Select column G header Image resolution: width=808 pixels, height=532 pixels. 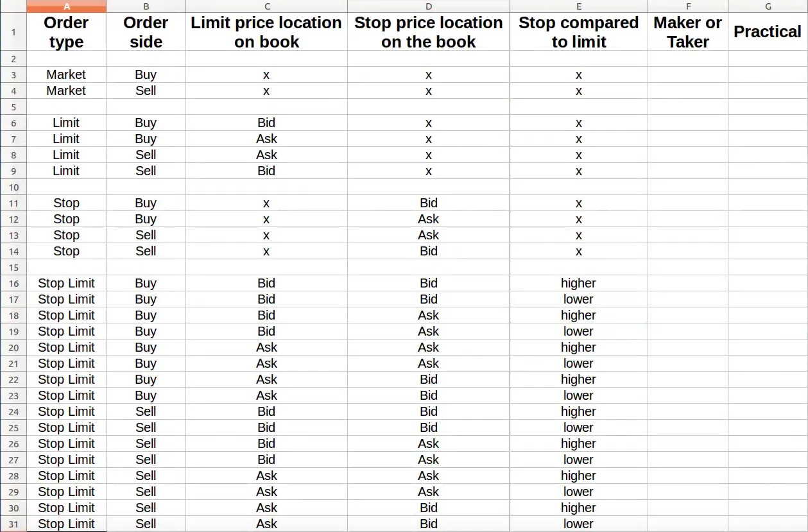tap(768, 6)
